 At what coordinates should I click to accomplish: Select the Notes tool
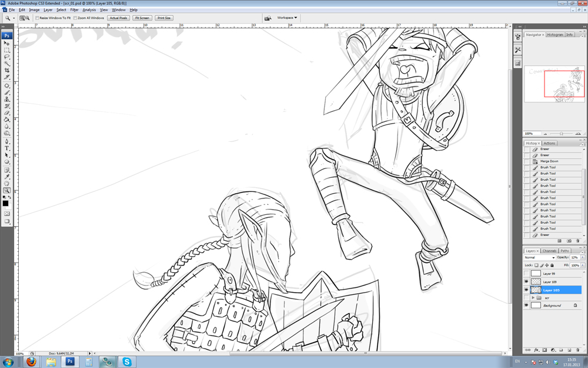(6, 170)
